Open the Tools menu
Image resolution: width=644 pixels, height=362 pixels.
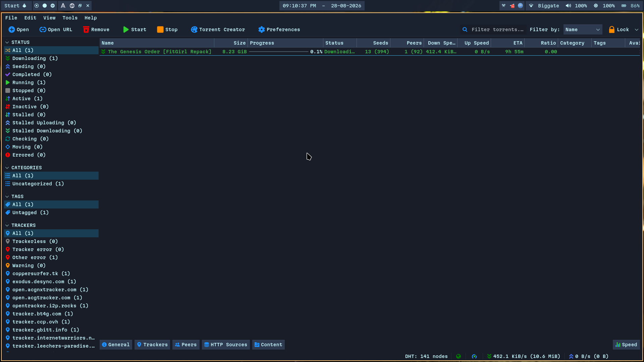tap(70, 18)
